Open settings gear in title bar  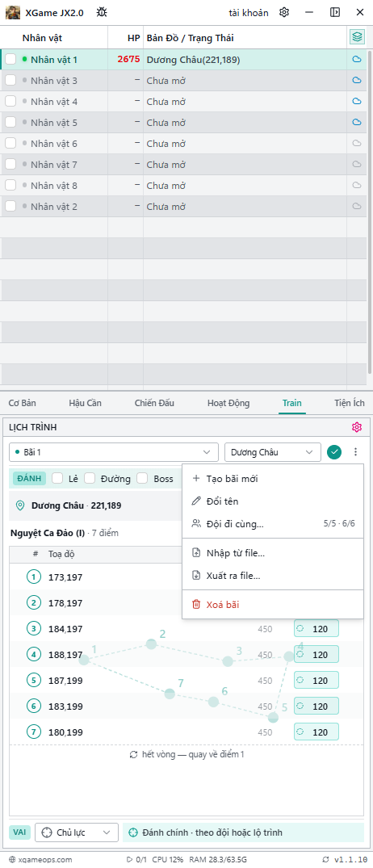[284, 12]
